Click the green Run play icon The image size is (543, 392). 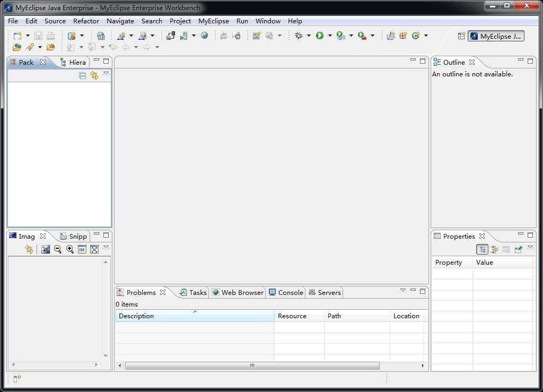coord(320,36)
